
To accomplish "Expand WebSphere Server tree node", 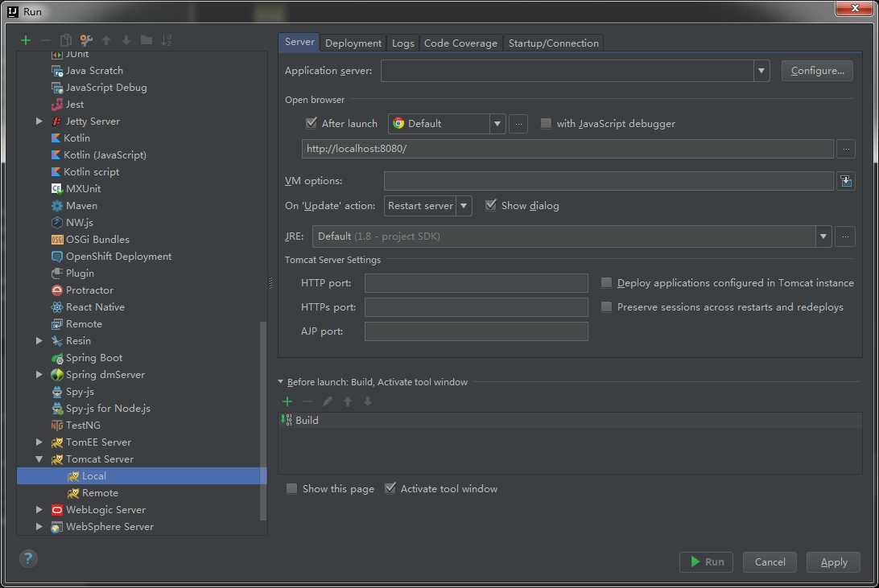I will pos(39,526).
